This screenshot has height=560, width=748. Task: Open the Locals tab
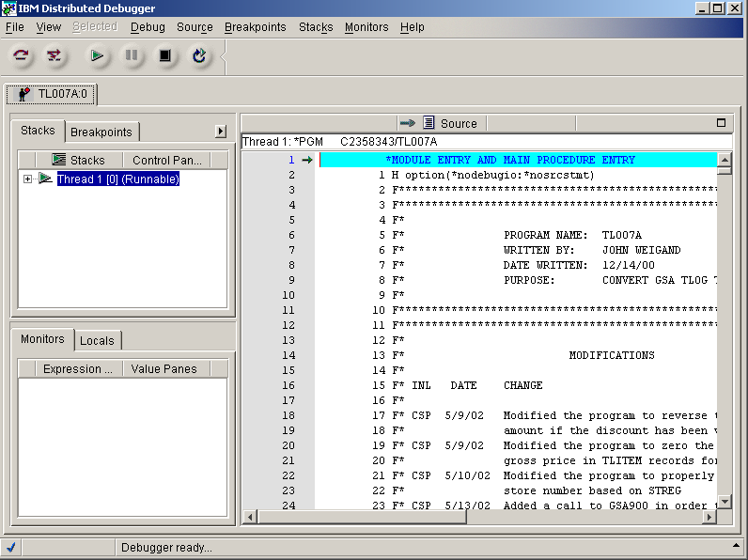point(98,340)
